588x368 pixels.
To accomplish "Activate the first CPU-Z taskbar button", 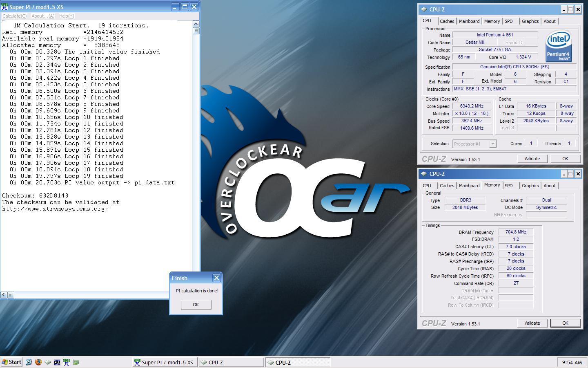I will click(x=231, y=362).
